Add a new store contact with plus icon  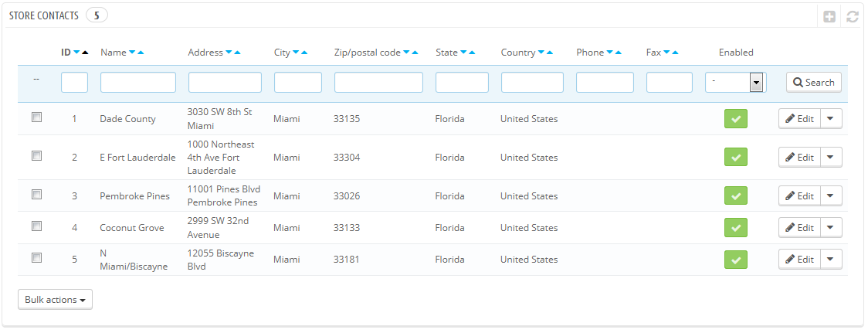[x=829, y=17]
